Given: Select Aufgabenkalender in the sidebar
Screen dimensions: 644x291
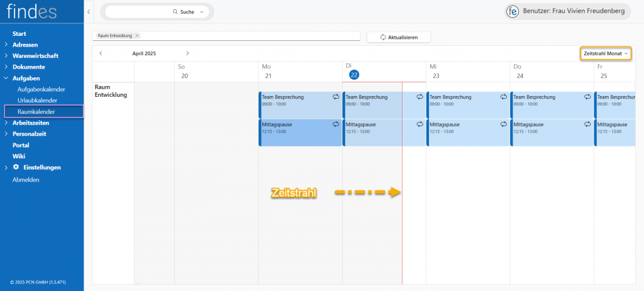Looking at the screenshot, I should (x=41, y=89).
